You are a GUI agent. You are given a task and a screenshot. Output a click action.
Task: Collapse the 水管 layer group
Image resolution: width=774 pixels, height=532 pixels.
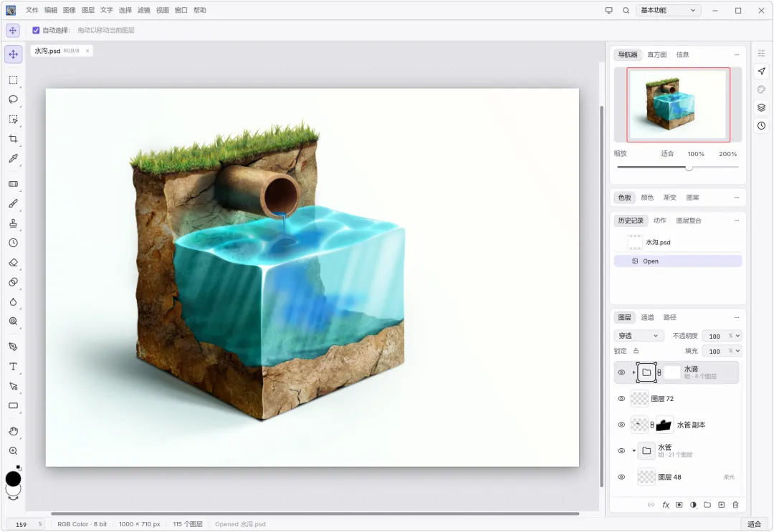tap(634, 450)
